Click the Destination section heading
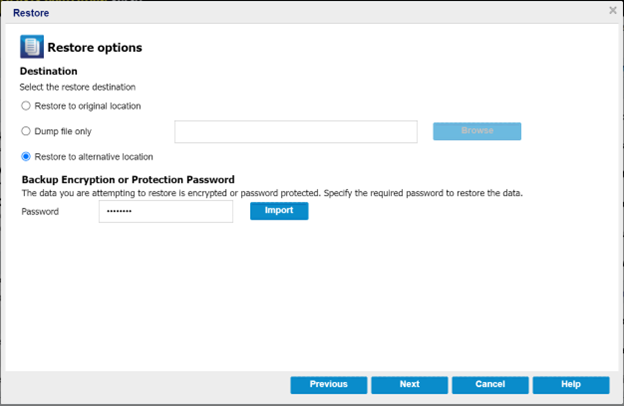Screen dimensions: 624x406 pyautogui.click(x=49, y=72)
